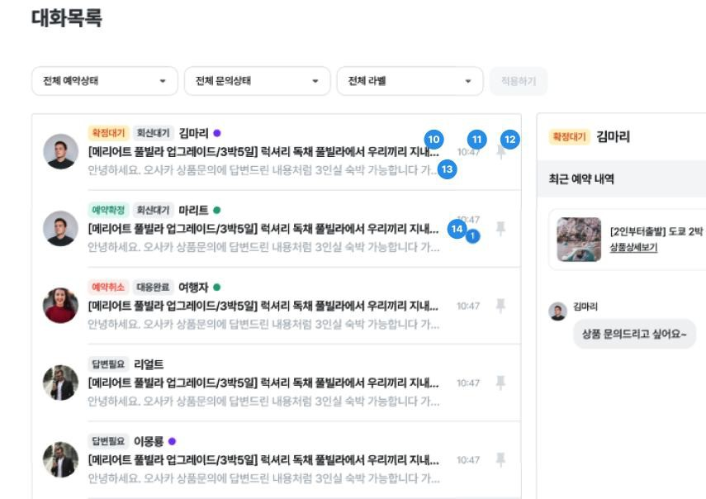Click unread count badge on 마리트 row
This screenshot has width=706, height=499.
473,236
